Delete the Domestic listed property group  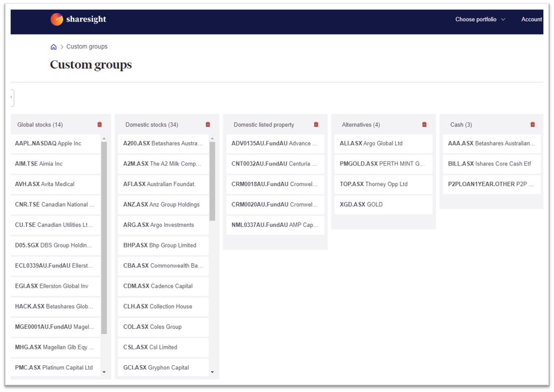(316, 124)
